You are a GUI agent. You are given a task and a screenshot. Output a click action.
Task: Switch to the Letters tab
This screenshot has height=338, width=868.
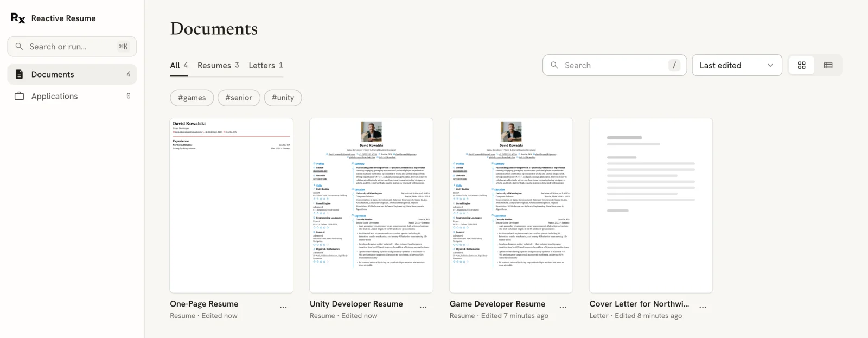point(266,66)
